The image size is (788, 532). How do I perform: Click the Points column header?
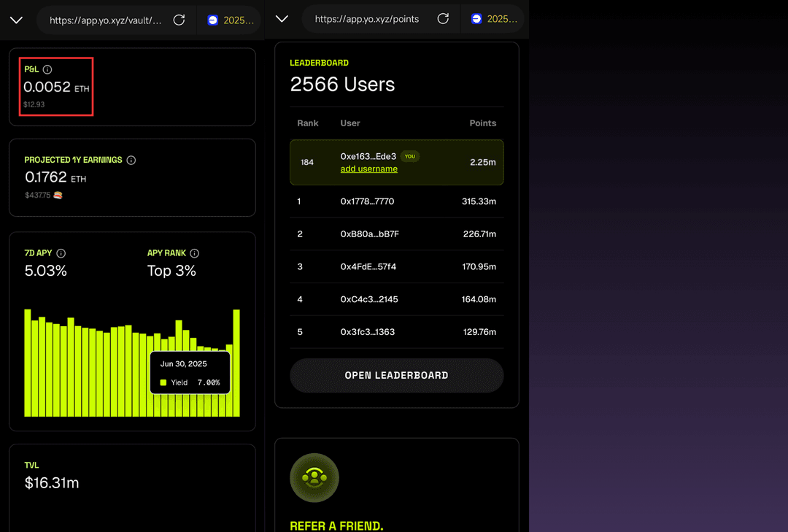[x=482, y=123]
